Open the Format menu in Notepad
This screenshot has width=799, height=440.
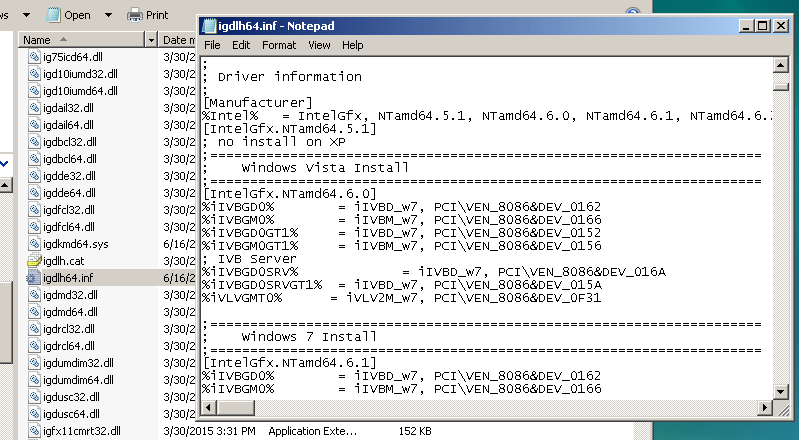tap(278, 45)
